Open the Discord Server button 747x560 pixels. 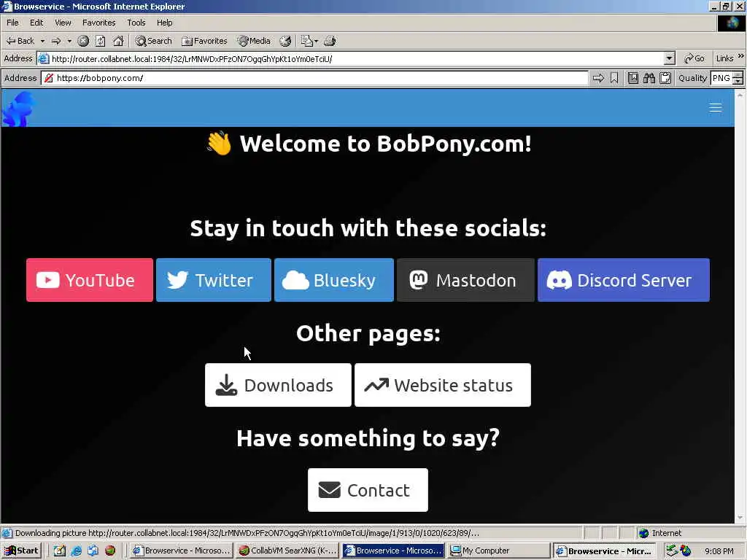tap(624, 280)
